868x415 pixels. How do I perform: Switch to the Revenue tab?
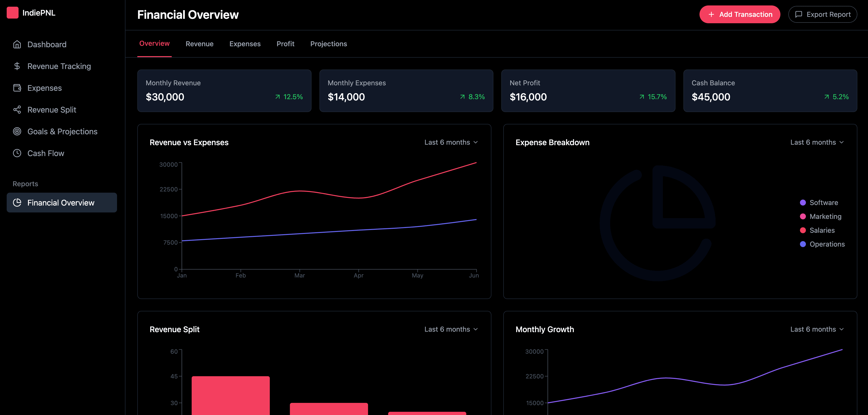point(199,44)
